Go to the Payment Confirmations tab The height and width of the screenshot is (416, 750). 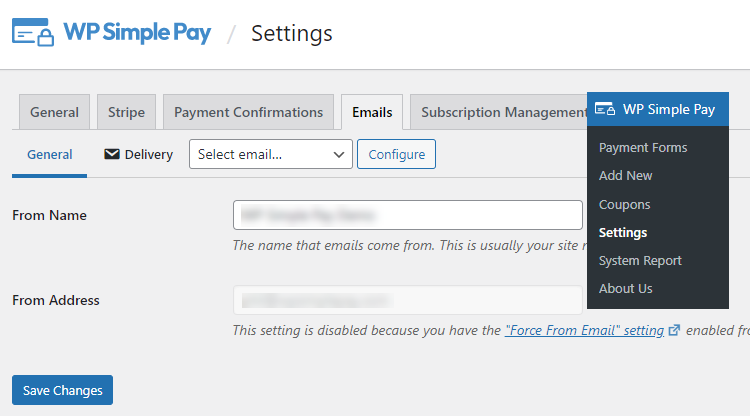click(248, 112)
